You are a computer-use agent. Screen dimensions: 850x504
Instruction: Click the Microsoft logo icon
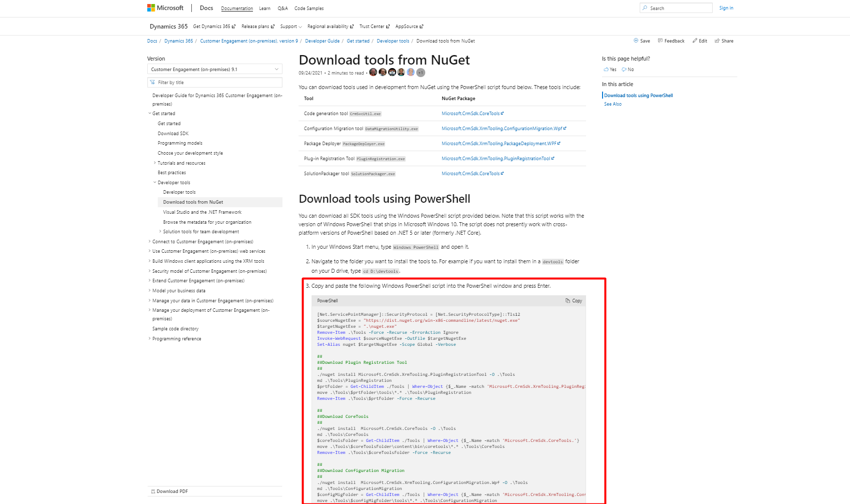(151, 8)
